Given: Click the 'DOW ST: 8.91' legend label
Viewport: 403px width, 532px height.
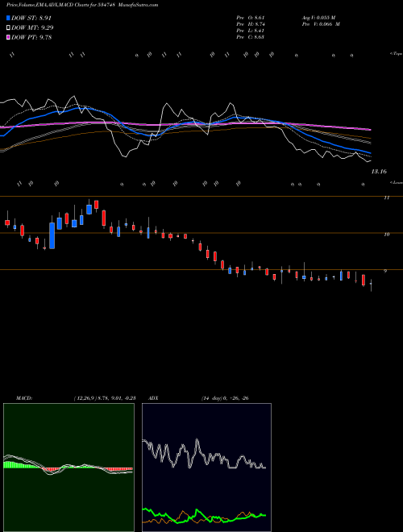Looking at the screenshot, I should click(31, 18).
